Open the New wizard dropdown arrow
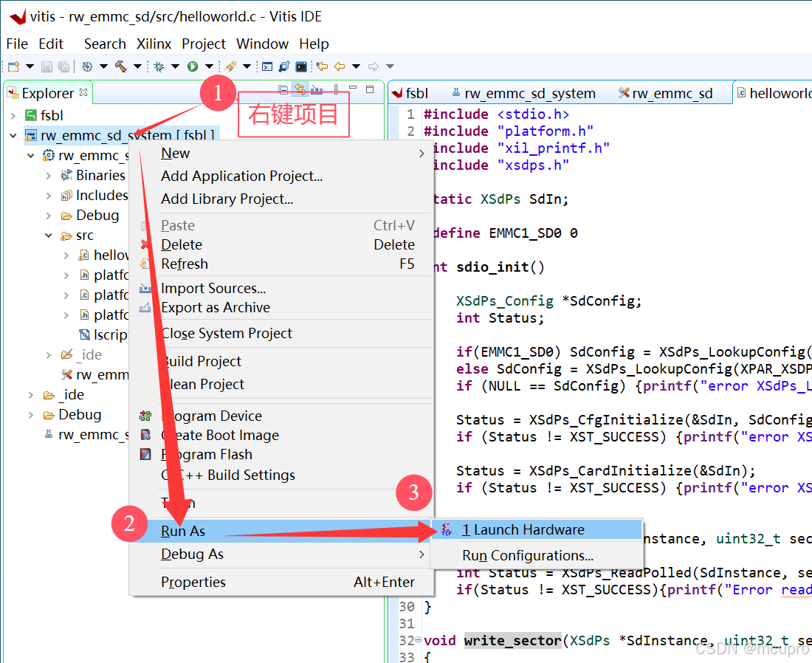The width and height of the screenshot is (812, 663). tap(30, 66)
